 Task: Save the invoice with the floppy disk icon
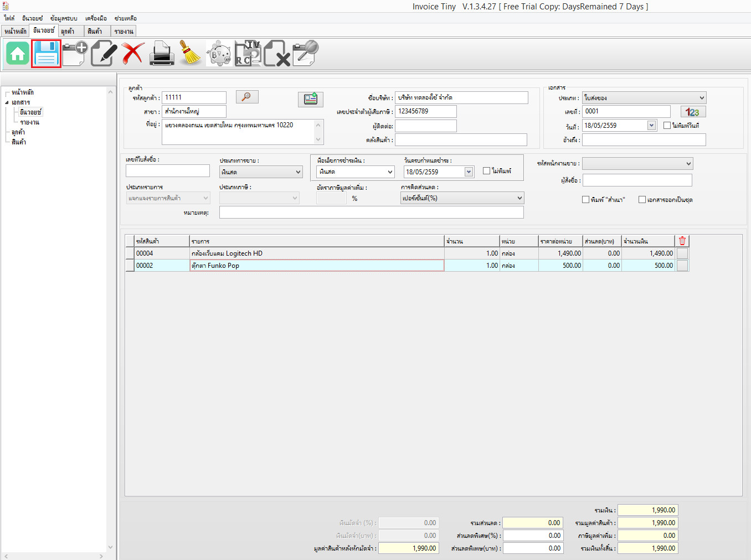(x=46, y=54)
